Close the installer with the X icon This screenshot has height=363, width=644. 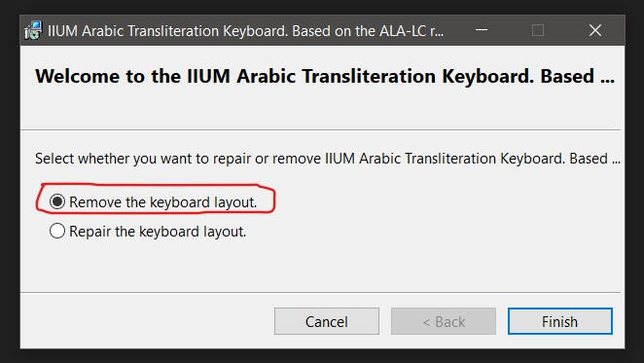click(595, 30)
